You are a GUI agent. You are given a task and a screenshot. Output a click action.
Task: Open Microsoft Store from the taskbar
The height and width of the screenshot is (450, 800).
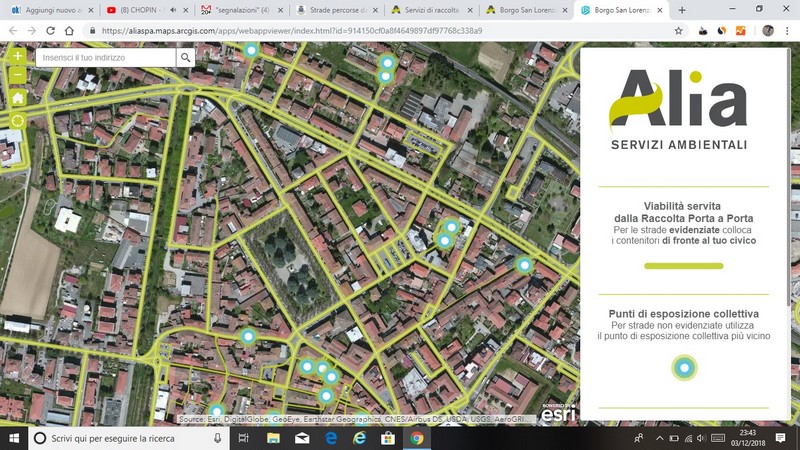click(388, 438)
